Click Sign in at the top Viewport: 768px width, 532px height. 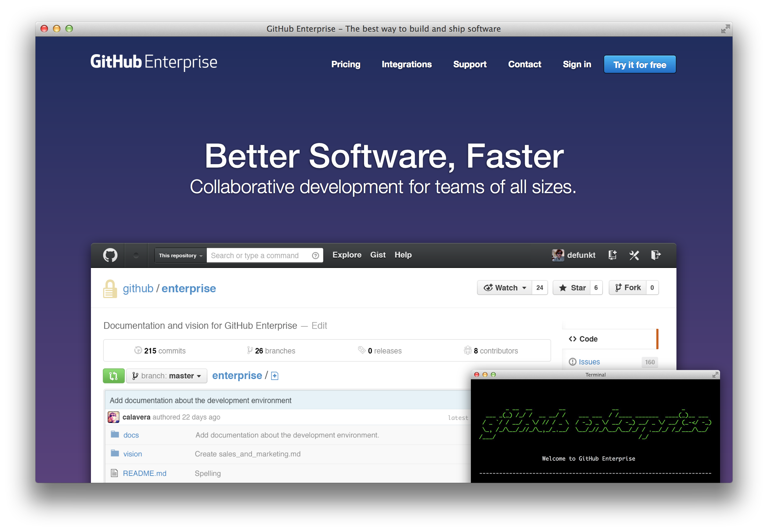577,64
